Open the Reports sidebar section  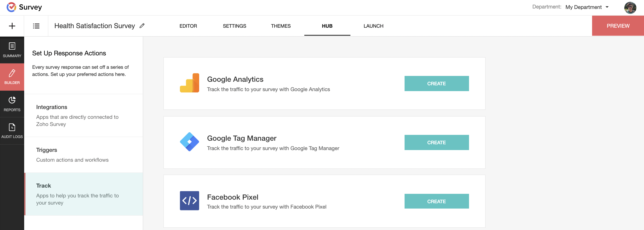[12, 104]
